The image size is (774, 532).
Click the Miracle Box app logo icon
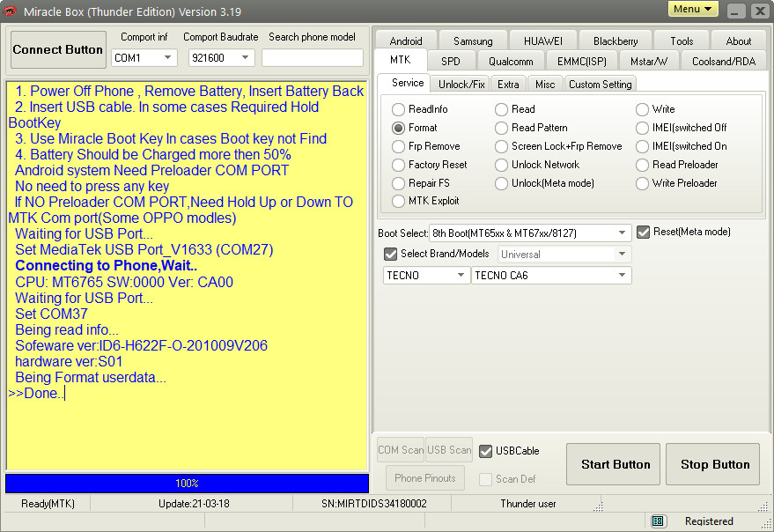[x=10, y=11]
